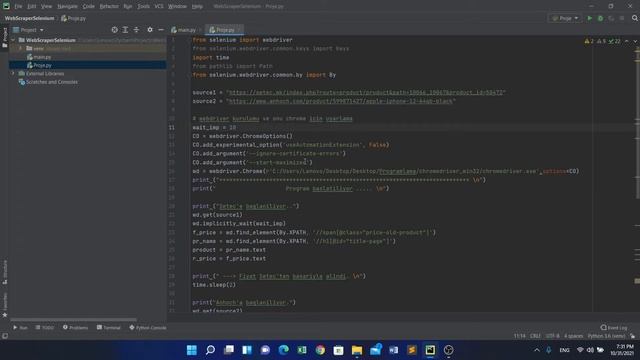Toggle tool window quick access icon
Viewport: 640px width, 360px height.
[5, 336]
